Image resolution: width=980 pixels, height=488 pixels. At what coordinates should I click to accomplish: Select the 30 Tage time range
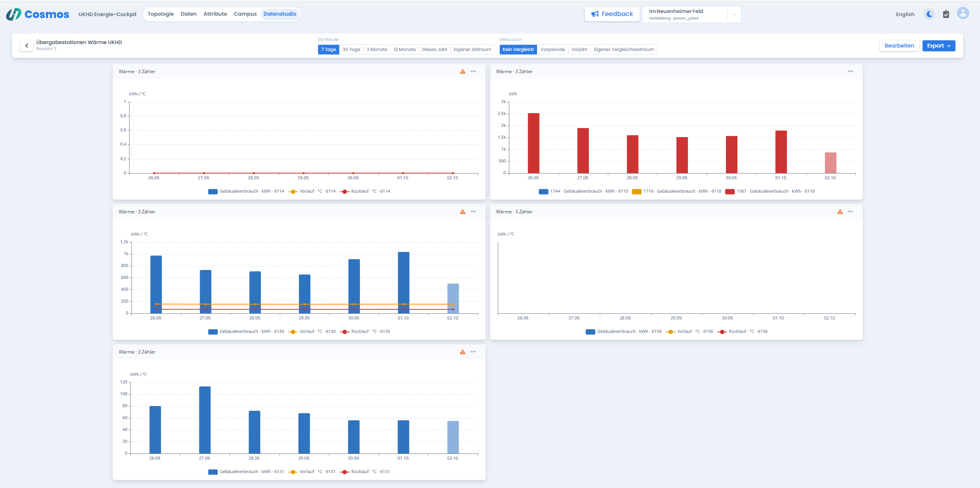point(351,49)
